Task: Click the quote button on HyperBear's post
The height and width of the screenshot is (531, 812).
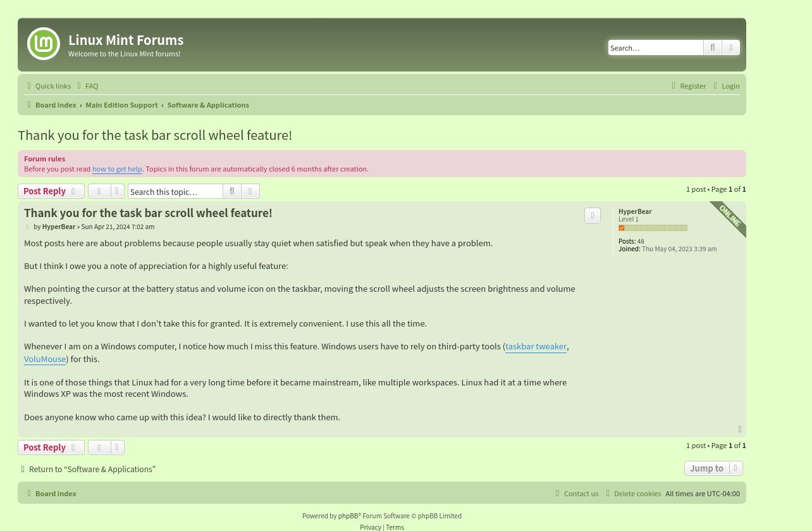Action: [x=593, y=216]
